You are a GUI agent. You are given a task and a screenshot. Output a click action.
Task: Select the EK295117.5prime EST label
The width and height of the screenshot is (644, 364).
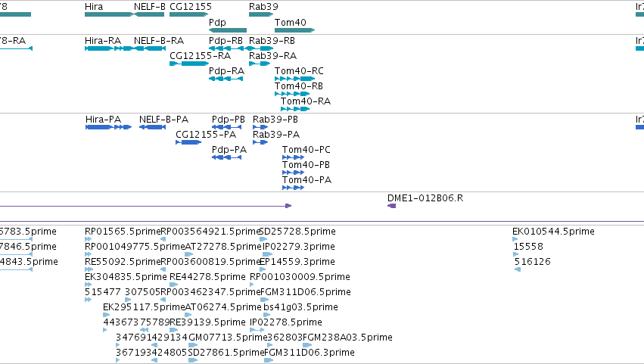(x=144, y=307)
